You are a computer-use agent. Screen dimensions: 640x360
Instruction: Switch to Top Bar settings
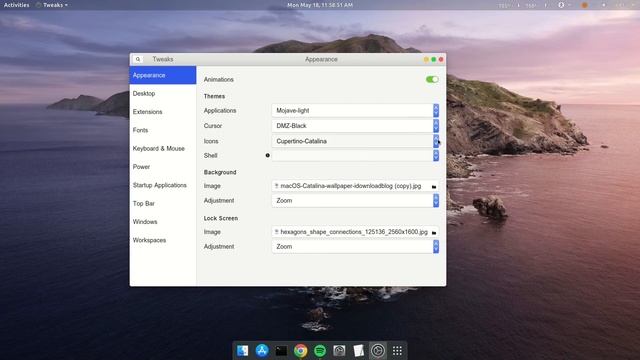click(x=163, y=204)
